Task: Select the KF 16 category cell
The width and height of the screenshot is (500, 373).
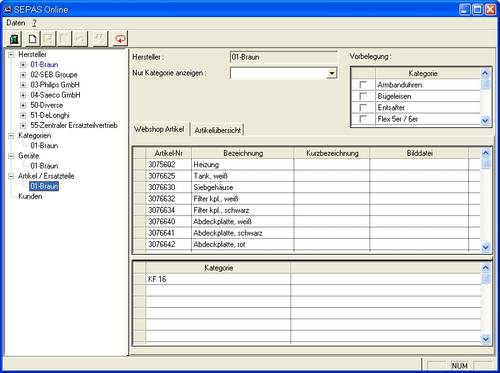Action: 218,279
